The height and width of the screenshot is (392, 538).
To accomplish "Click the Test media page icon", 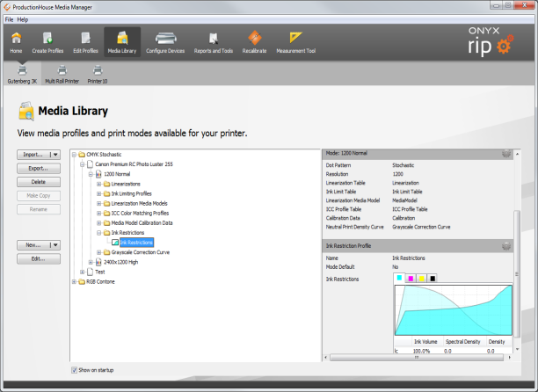I will pos(91,272).
